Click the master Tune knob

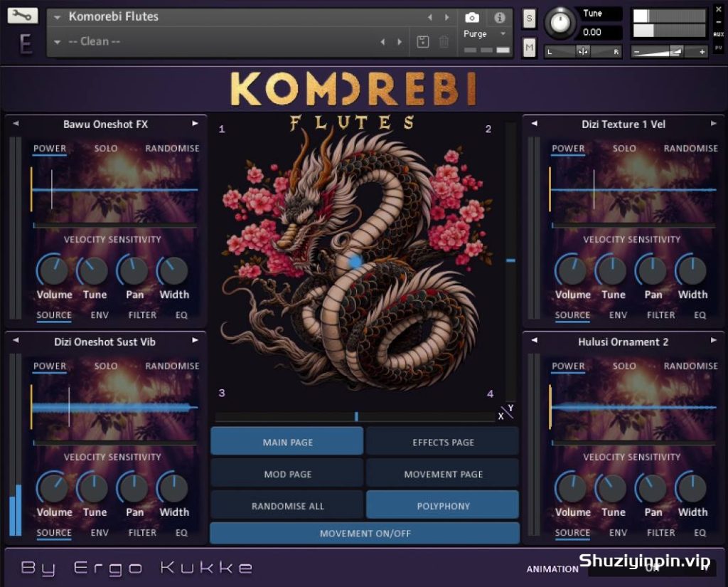[560, 22]
